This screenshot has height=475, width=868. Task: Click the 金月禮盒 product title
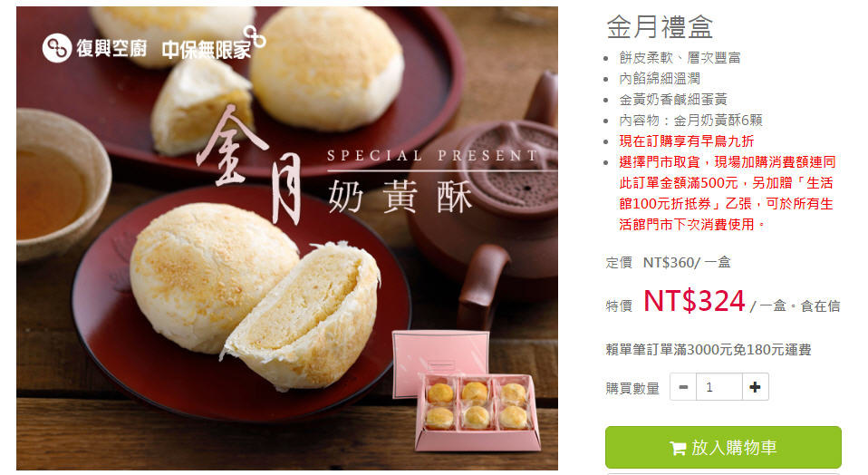click(660, 26)
